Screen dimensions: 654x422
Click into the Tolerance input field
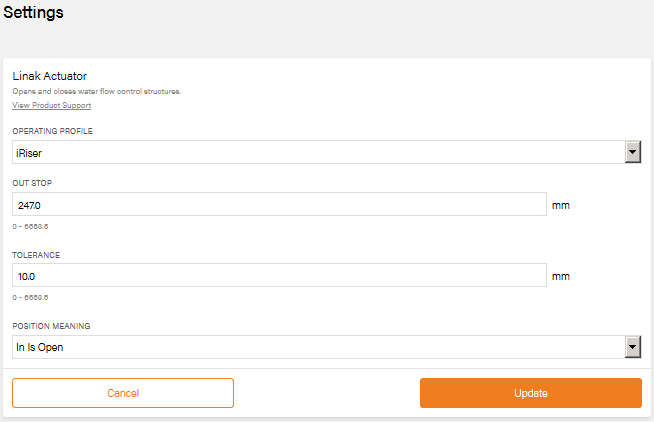(279, 275)
